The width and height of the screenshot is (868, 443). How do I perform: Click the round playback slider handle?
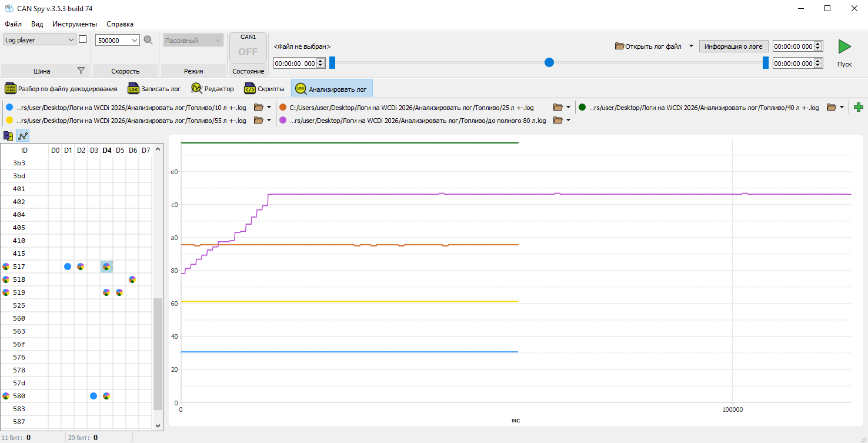549,62
